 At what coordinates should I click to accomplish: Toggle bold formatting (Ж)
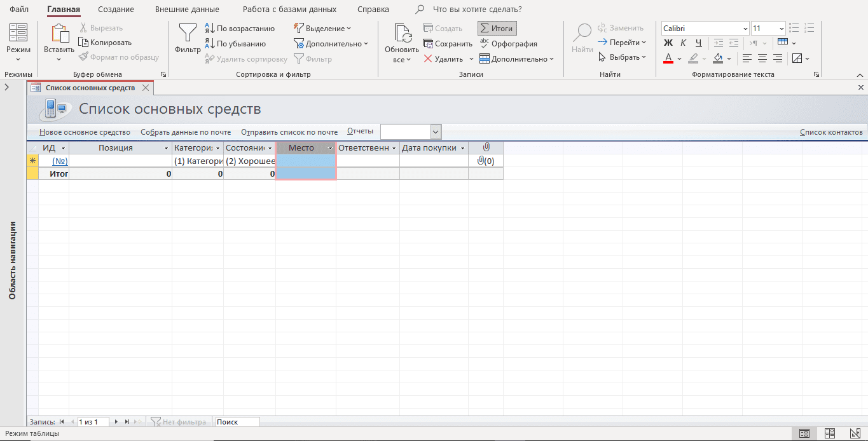click(668, 43)
